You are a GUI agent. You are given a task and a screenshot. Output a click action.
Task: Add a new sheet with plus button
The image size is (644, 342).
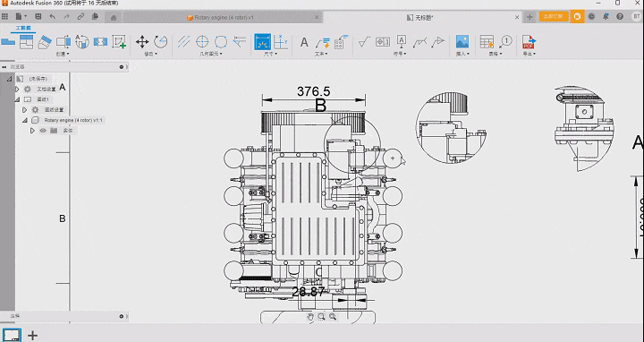coord(32,336)
